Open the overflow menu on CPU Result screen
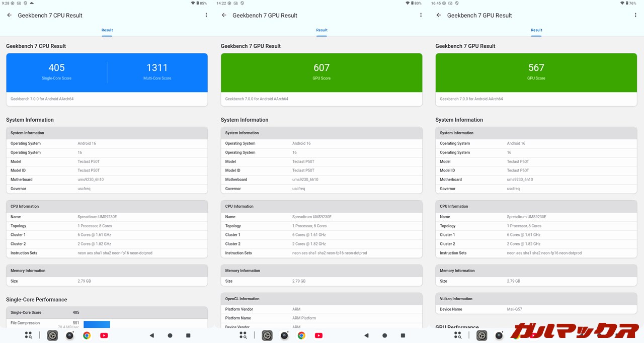 pyautogui.click(x=206, y=15)
